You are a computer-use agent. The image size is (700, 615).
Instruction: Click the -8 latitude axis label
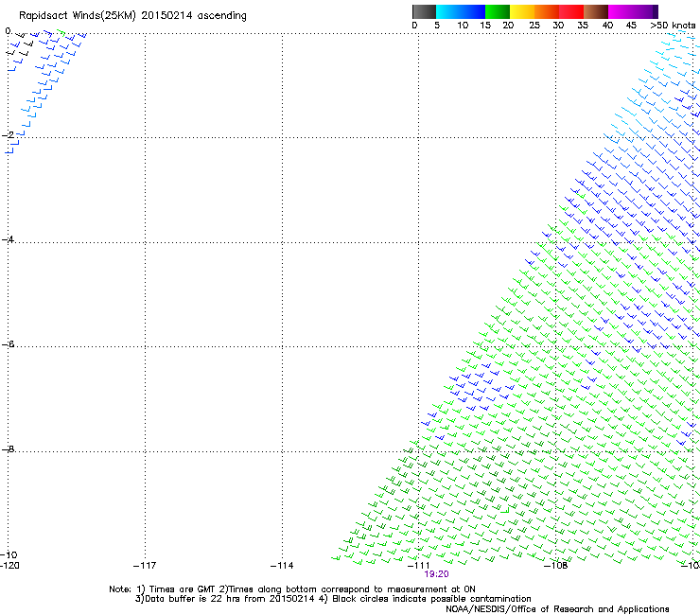[8, 449]
